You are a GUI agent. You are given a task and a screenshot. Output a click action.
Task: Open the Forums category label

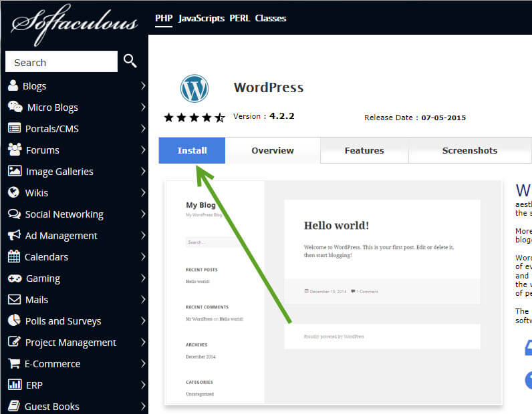(42, 150)
